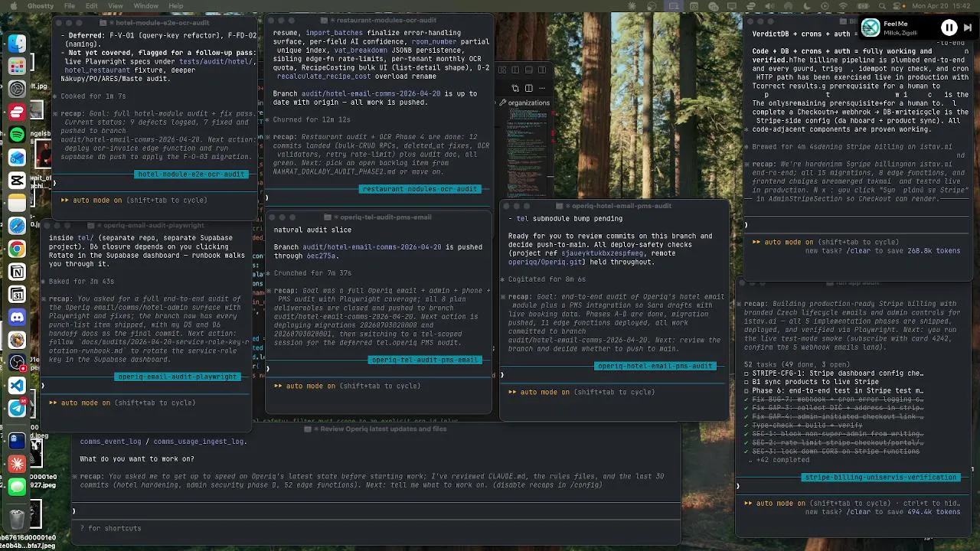
Task: Open Launchpad in the Dock
Action: [17, 67]
